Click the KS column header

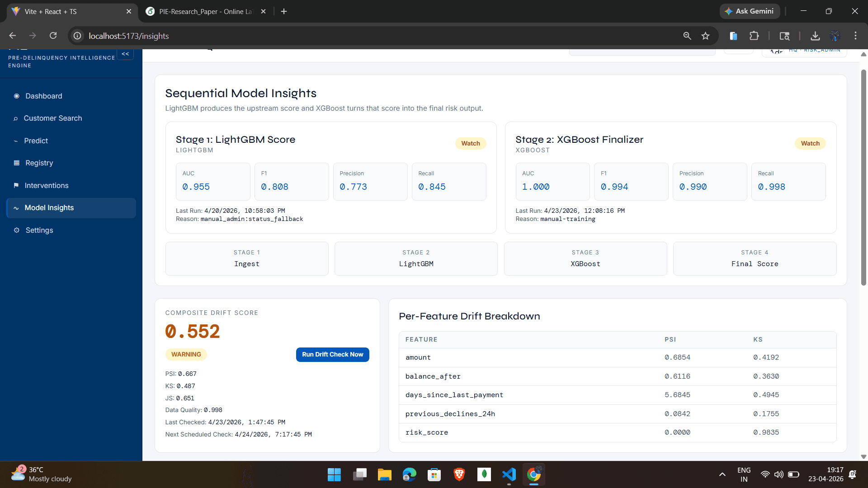point(758,339)
